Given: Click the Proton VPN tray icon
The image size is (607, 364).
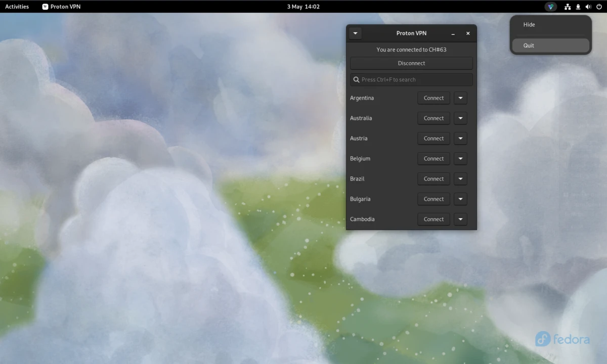Looking at the screenshot, I should coord(550,7).
